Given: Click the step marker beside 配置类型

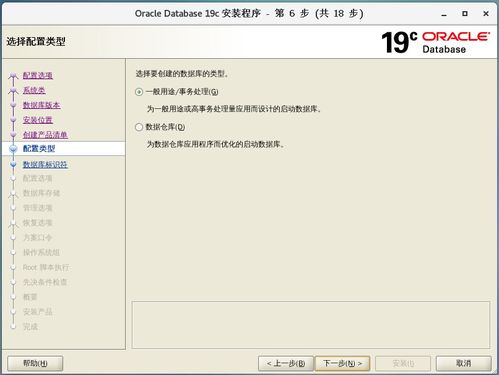Looking at the screenshot, I should 13,149.
